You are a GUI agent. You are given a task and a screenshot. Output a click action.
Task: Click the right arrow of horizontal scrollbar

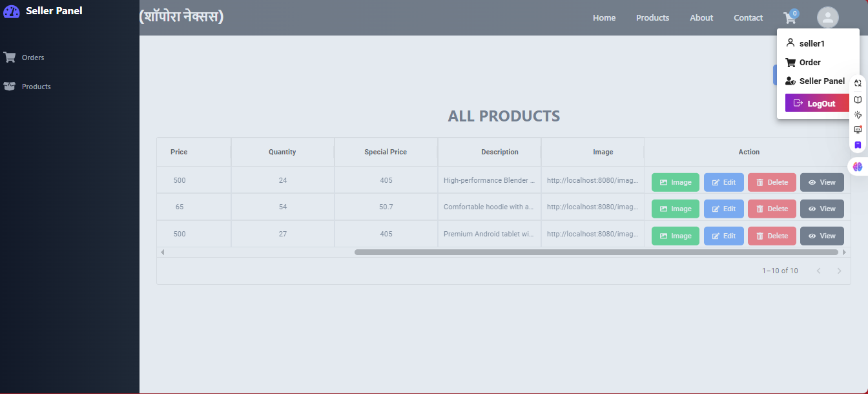(x=844, y=252)
